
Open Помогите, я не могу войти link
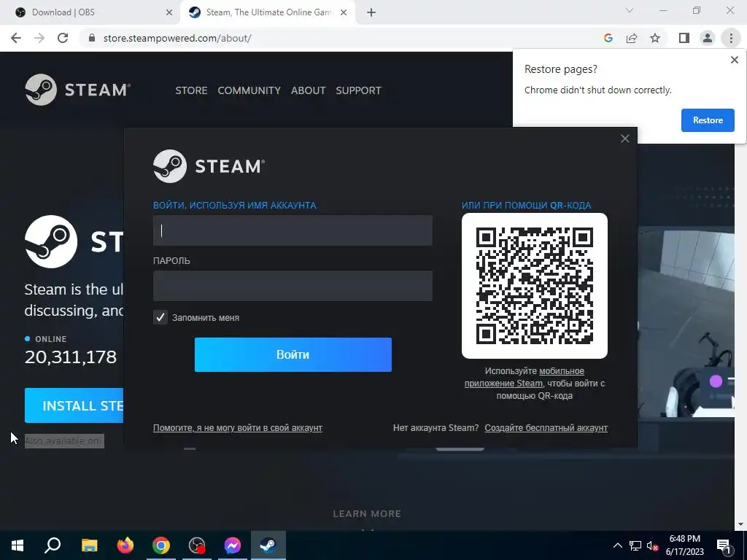click(x=238, y=427)
